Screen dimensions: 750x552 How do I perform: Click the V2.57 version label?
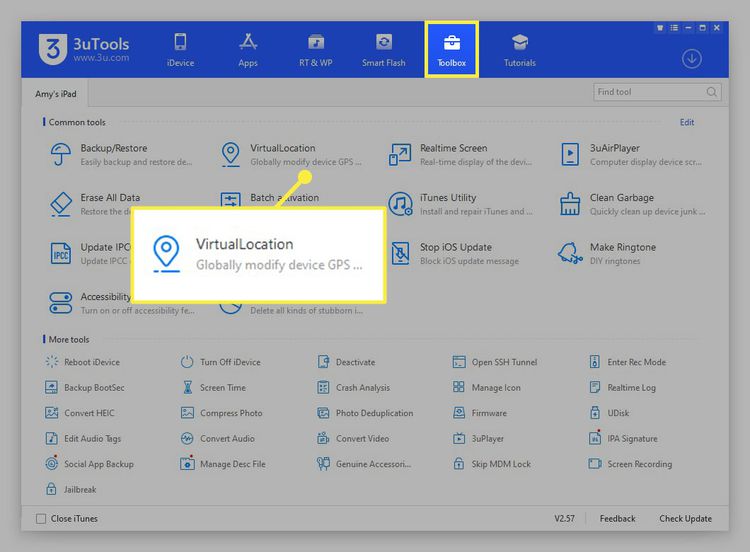(564, 519)
